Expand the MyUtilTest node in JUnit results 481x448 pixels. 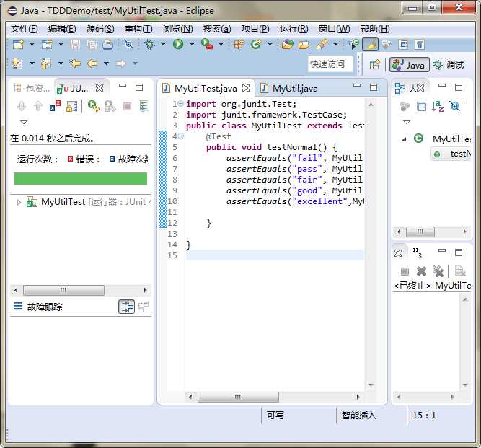19,202
